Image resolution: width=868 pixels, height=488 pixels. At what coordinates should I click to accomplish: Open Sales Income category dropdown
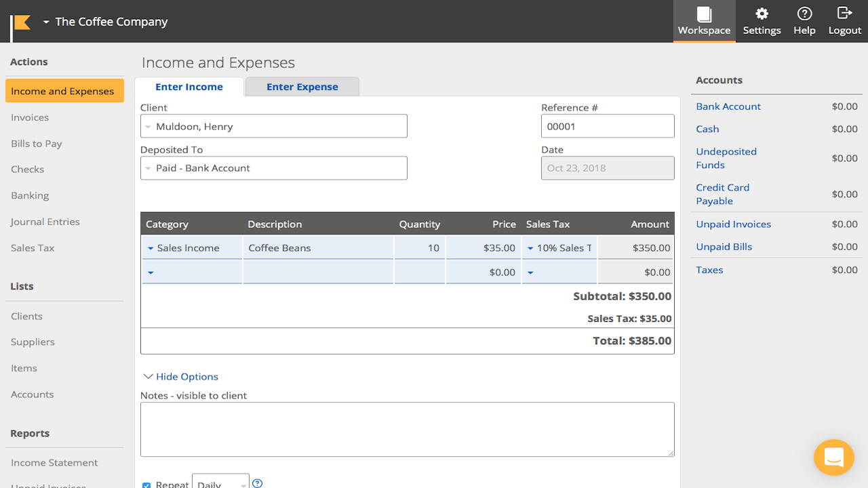click(x=192, y=248)
